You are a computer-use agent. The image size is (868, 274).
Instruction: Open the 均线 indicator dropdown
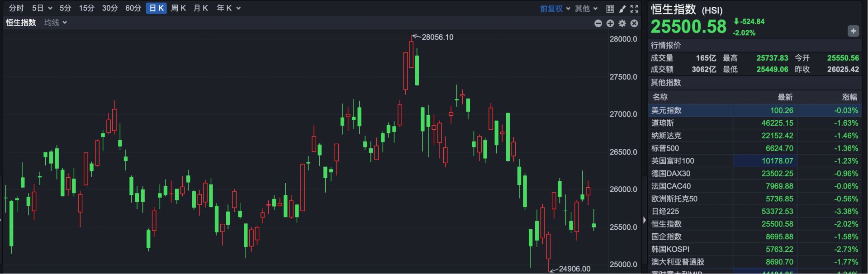pos(56,23)
